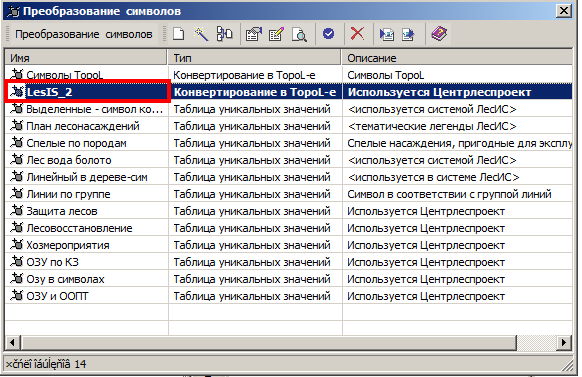Click the preview magnifier page icon
This screenshot has width=582, height=377.
299,34
